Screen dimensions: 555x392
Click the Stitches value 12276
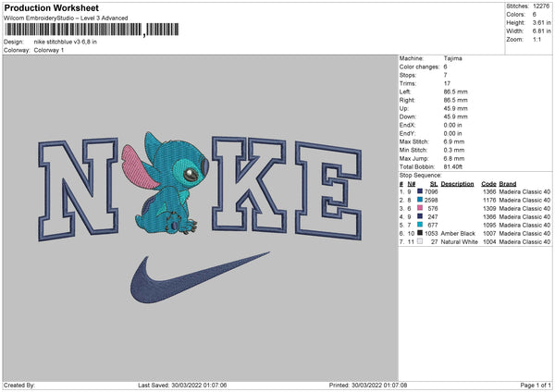click(x=541, y=6)
